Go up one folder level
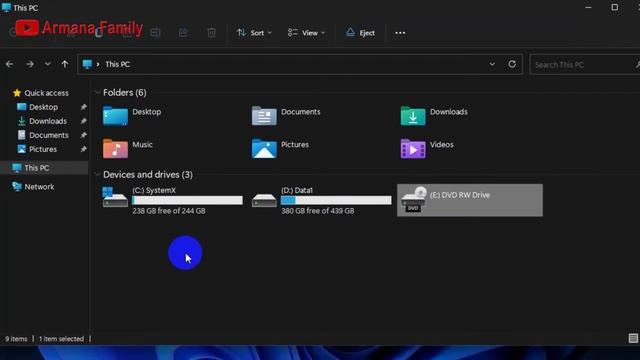This screenshot has width=640, height=360. 64,64
